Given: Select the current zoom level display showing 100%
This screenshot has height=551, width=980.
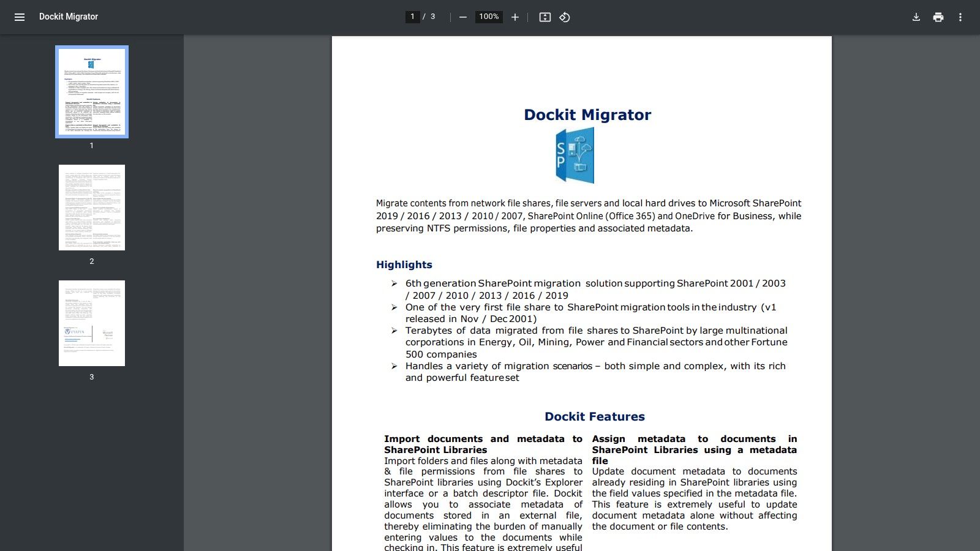Looking at the screenshot, I should (x=488, y=17).
